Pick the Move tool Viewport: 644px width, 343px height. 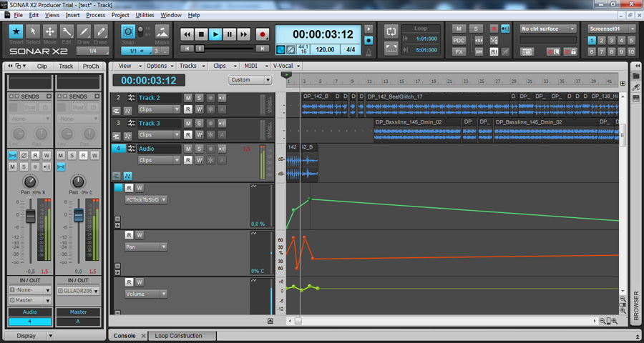coord(50,33)
